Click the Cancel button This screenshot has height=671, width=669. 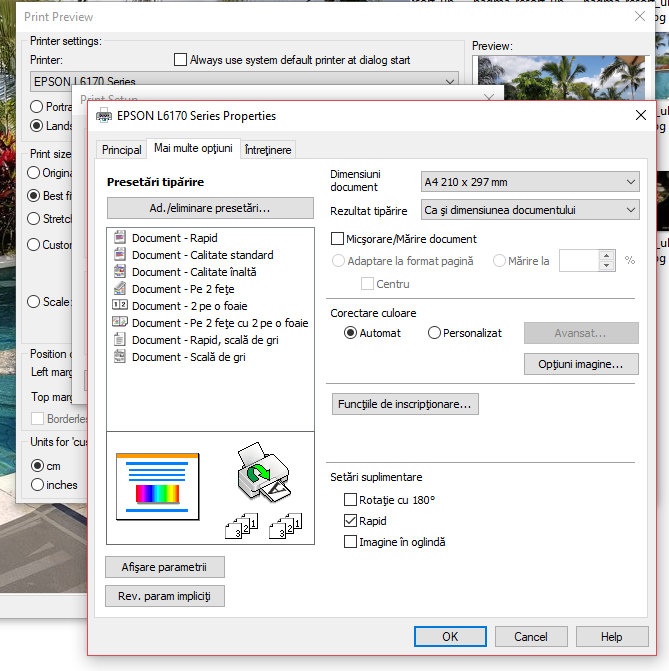tap(531, 636)
